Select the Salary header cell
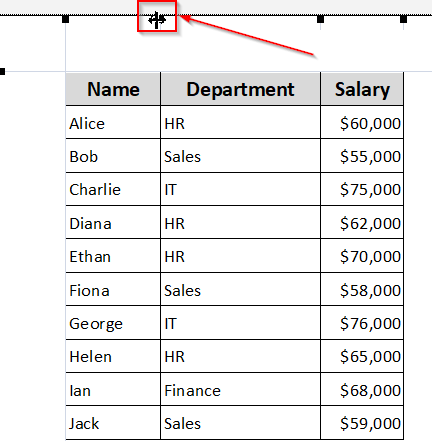The height and width of the screenshot is (441, 432). coord(362,89)
